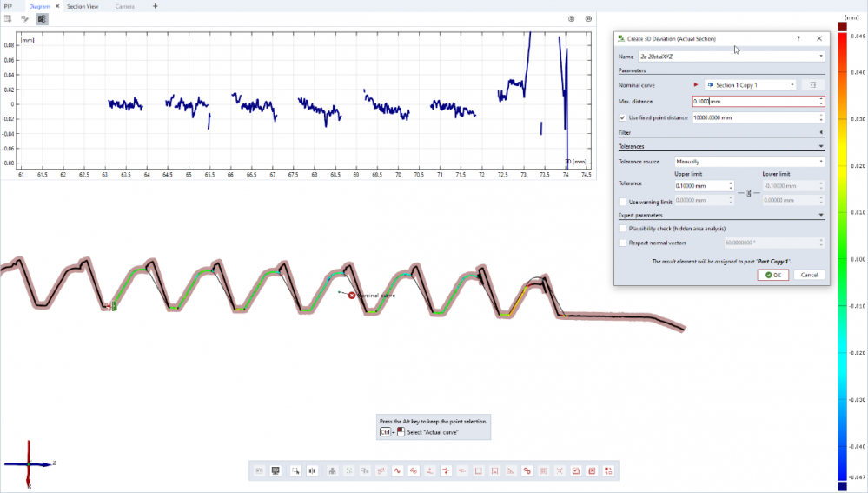Click the red sine wave curve icon
Viewport: 868px width, 493px height.
click(x=397, y=470)
